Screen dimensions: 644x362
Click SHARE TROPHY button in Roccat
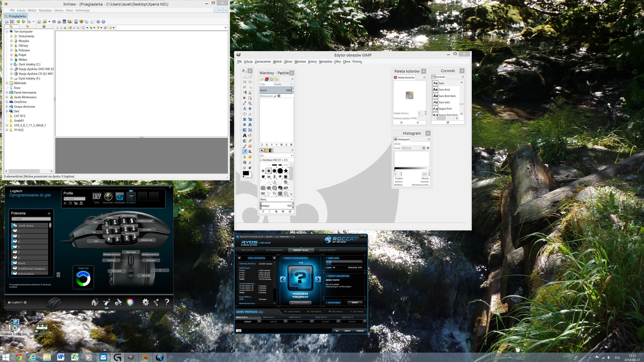[300, 303]
